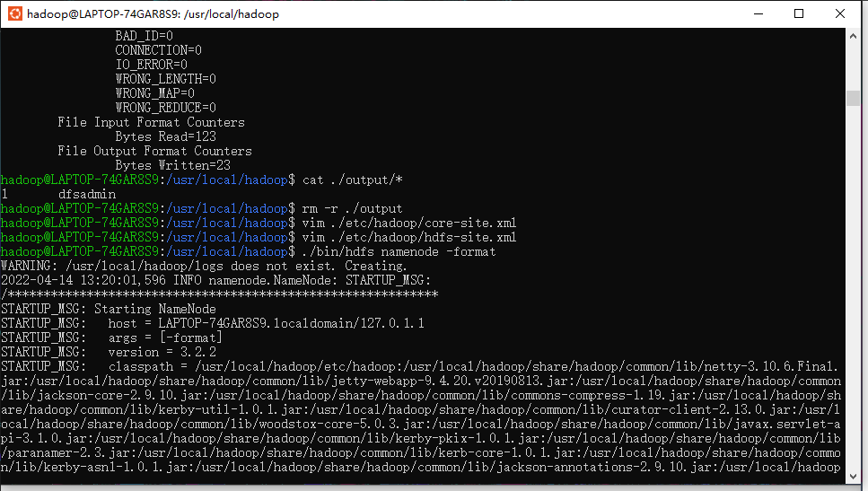Click the './bin/hdfs namenode -format' command

pyautogui.click(x=399, y=252)
